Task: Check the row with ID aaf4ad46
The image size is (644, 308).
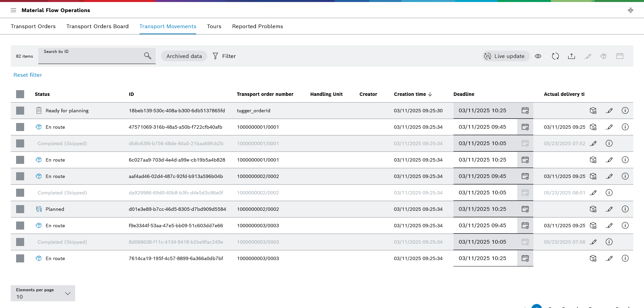Action: coord(20,176)
